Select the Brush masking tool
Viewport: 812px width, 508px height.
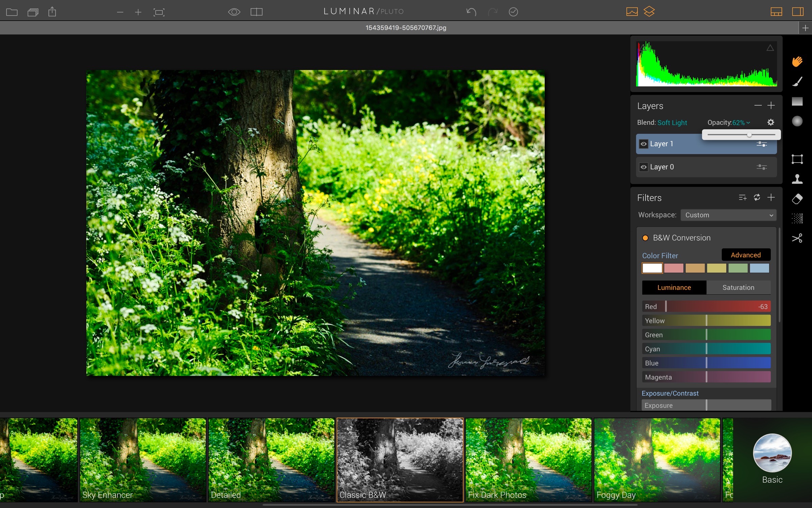point(797,82)
